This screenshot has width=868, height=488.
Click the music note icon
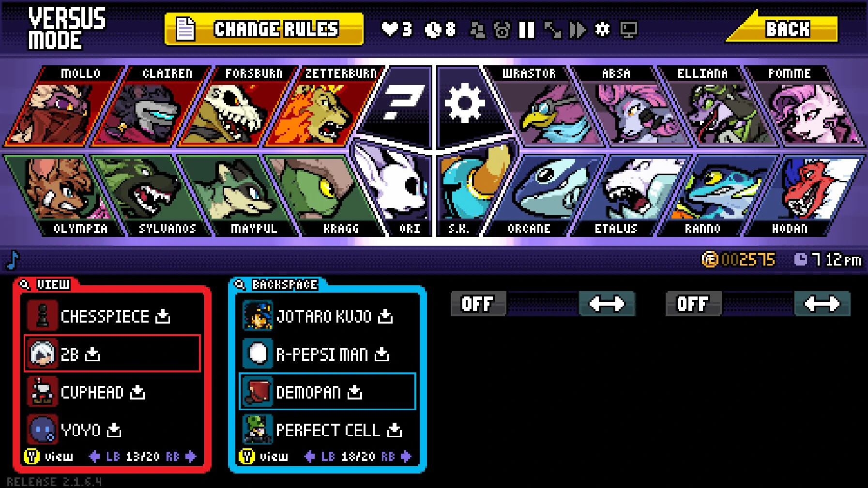click(x=13, y=260)
